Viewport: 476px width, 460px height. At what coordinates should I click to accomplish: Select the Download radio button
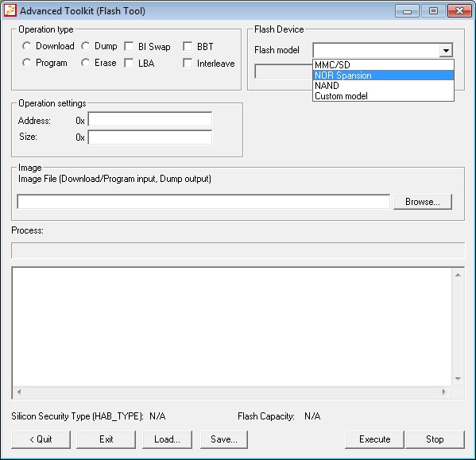[x=26, y=46]
